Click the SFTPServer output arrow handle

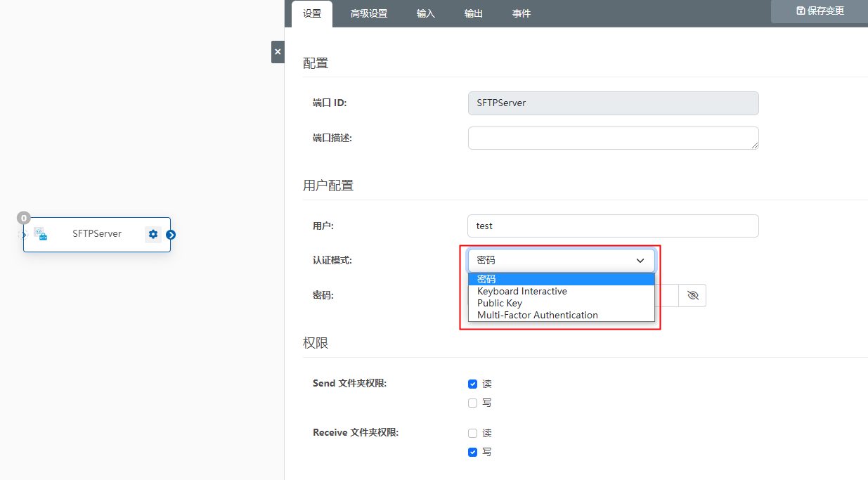171,235
